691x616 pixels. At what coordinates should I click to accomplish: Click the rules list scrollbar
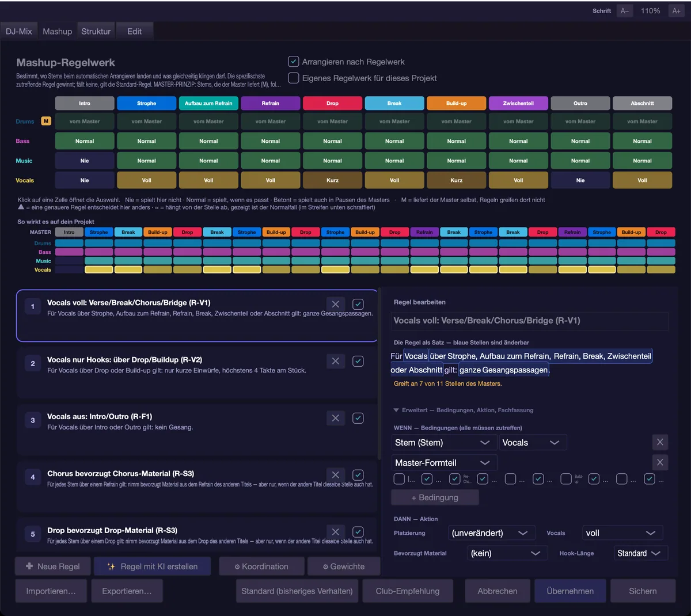[378, 374]
